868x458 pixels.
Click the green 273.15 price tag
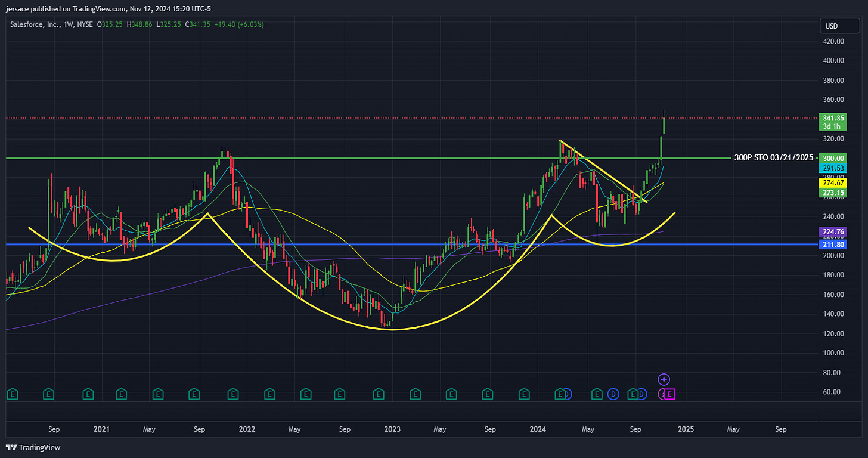click(x=832, y=193)
